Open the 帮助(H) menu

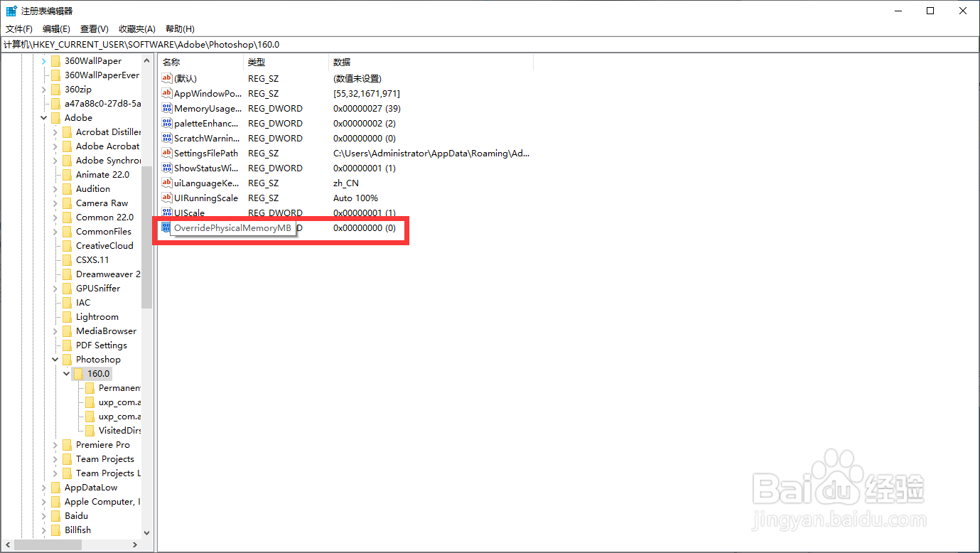[x=180, y=28]
